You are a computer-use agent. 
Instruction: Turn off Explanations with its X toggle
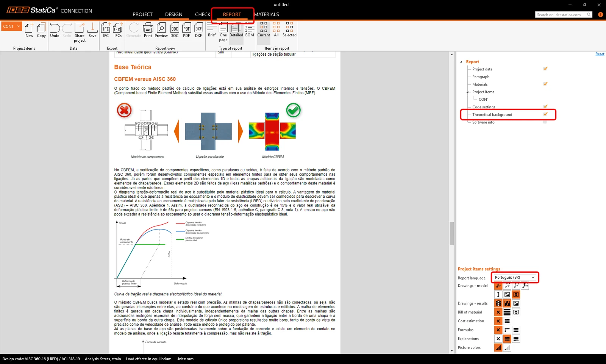pyautogui.click(x=498, y=339)
